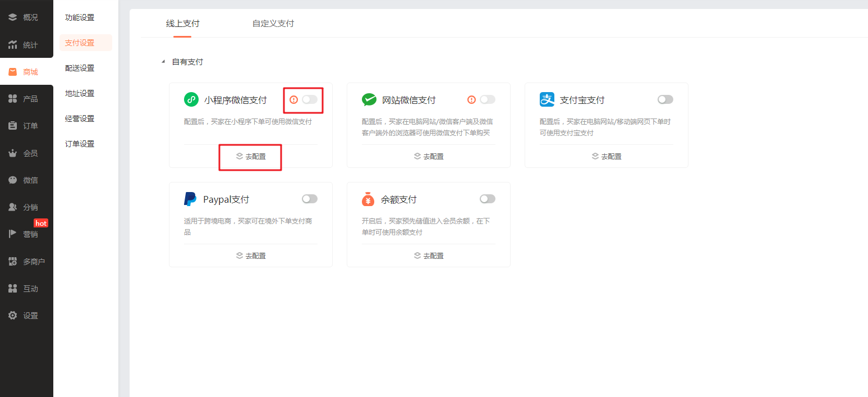Turn on the 余额支付 switch
868x397 pixels.
(488, 199)
